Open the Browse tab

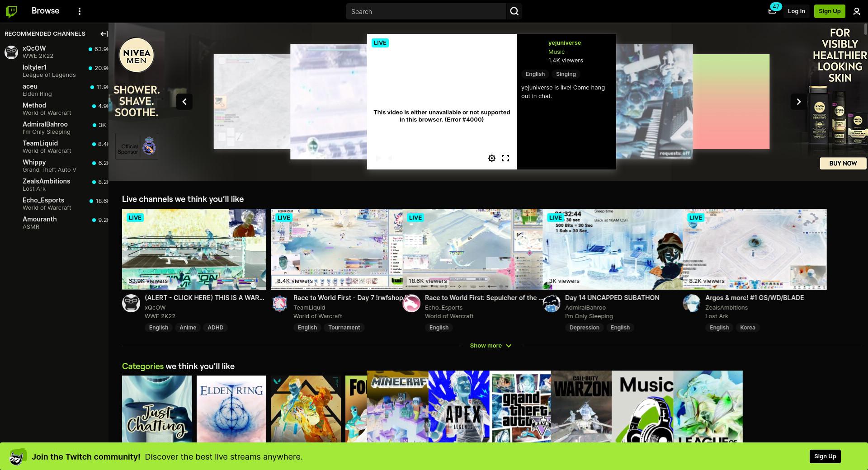(45, 11)
